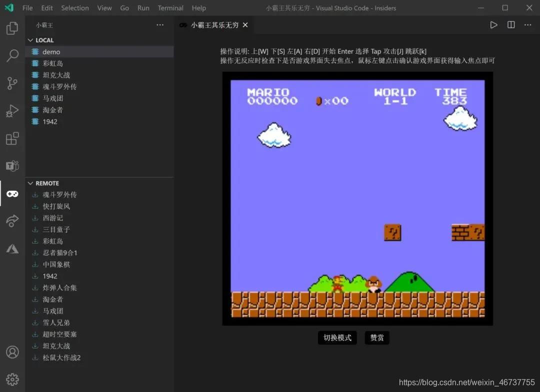Open the Search view icon
Image resolution: width=540 pixels, height=392 pixels.
coord(12,55)
